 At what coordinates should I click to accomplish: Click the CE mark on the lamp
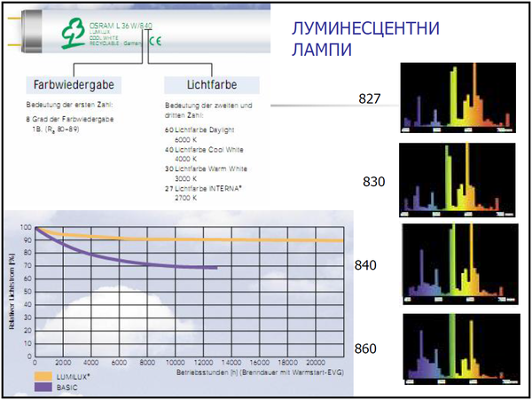[155, 41]
